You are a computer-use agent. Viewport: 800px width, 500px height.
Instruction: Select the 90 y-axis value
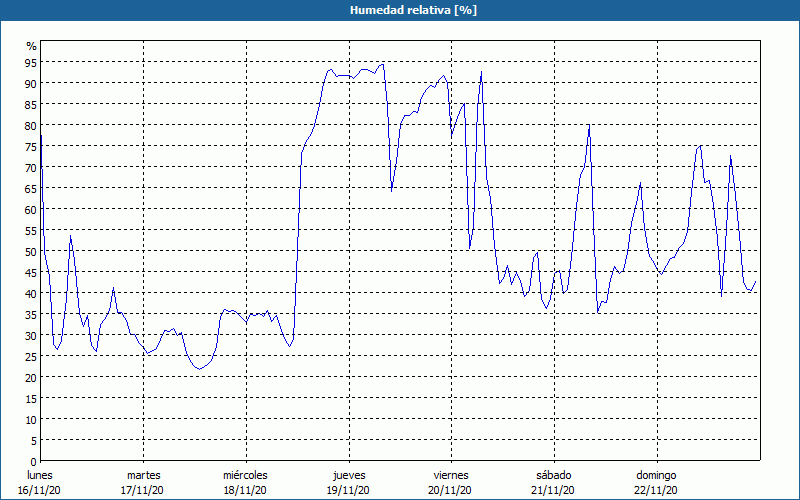(x=31, y=83)
